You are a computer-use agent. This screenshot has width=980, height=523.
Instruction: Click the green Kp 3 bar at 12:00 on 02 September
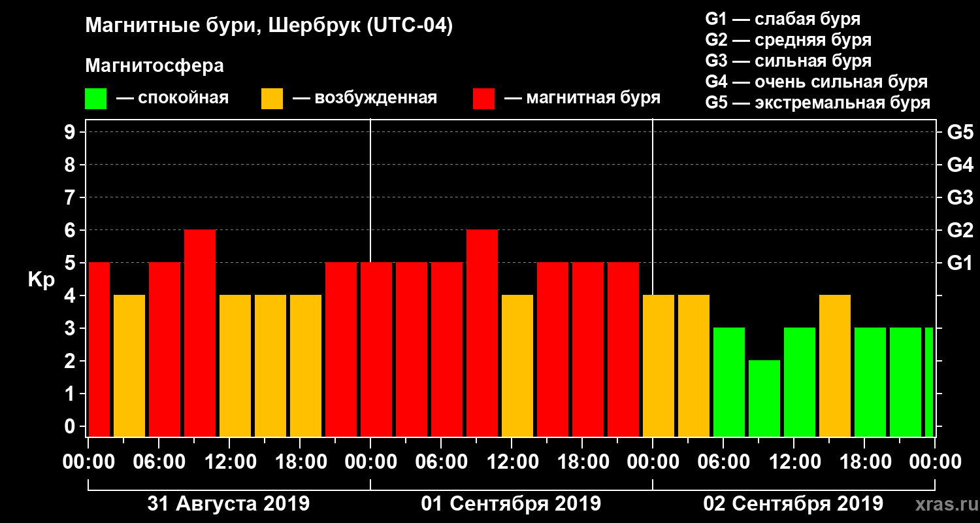[800, 382]
